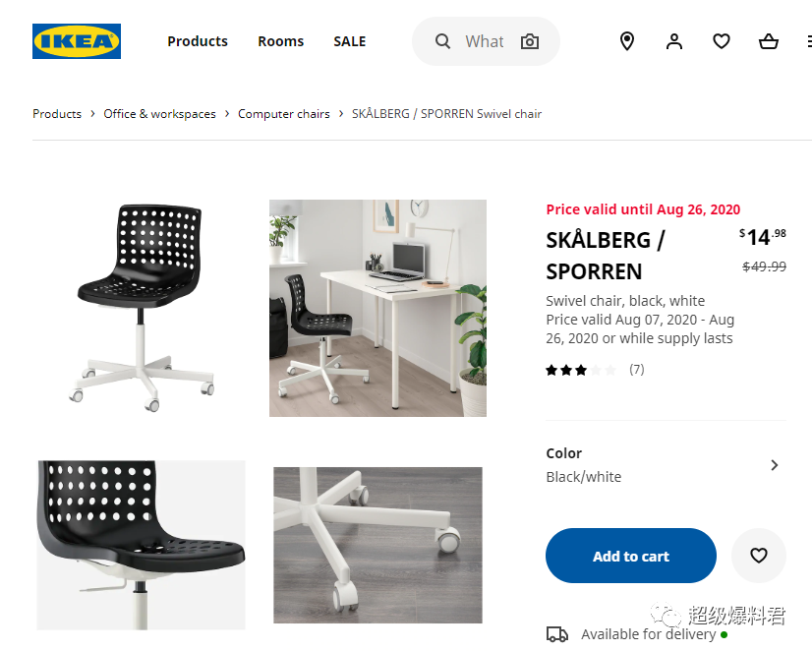Open the shopping basket icon
This screenshot has width=812, height=651.
point(769,41)
